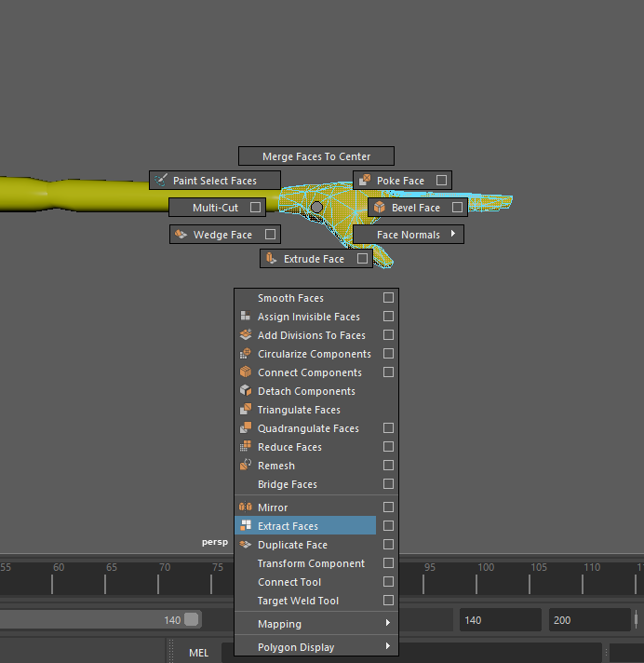Click the animation end time field 200
644x663 pixels.
pyautogui.click(x=589, y=620)
